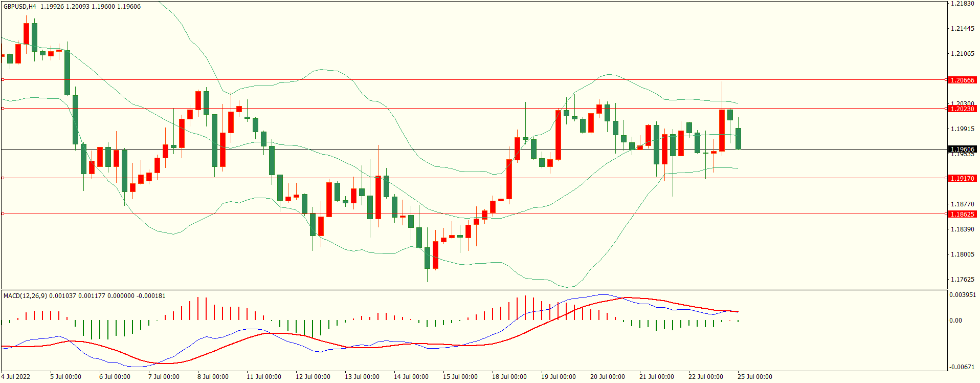The width and height of the screenshot is (980, 383).
Task: Click the 6 Jul 00:00 time label
Action: pos(115,377)
